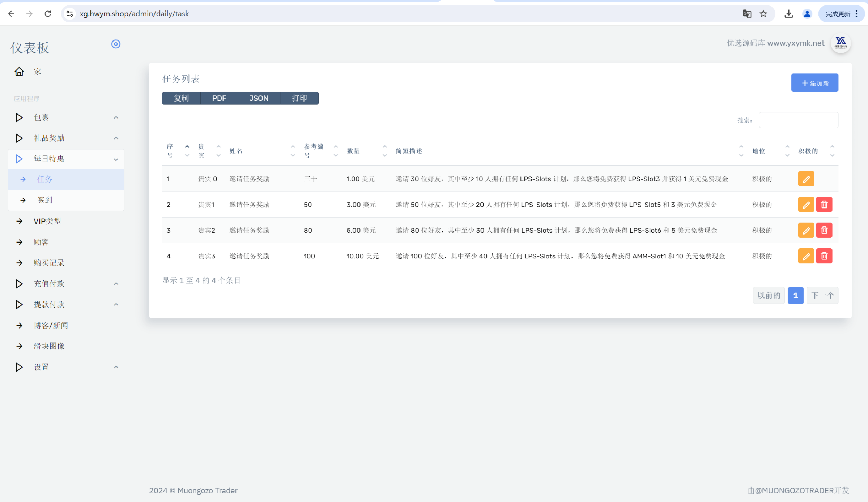Open the browser downloads icon
The width and height of the screenshot is (868, 502).
[789, 14]
